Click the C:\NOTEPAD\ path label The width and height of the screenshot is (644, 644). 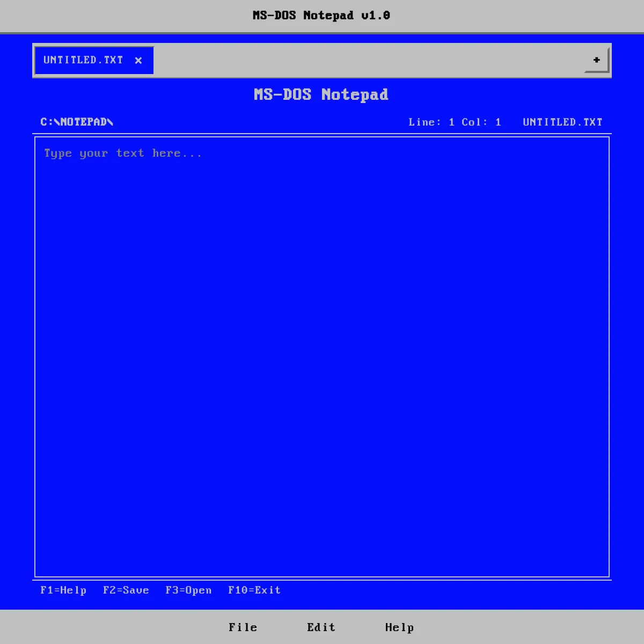(x=77, y=122)
